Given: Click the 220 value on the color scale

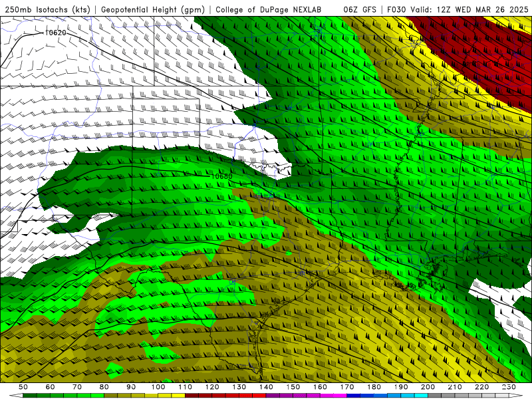Looking at the screenshot, I should (481, 387).
